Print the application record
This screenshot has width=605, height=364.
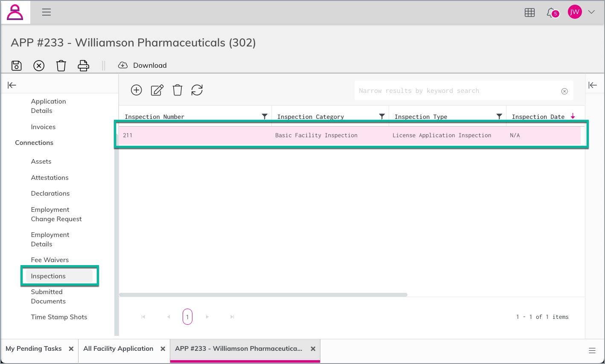(x=84, y=65)
